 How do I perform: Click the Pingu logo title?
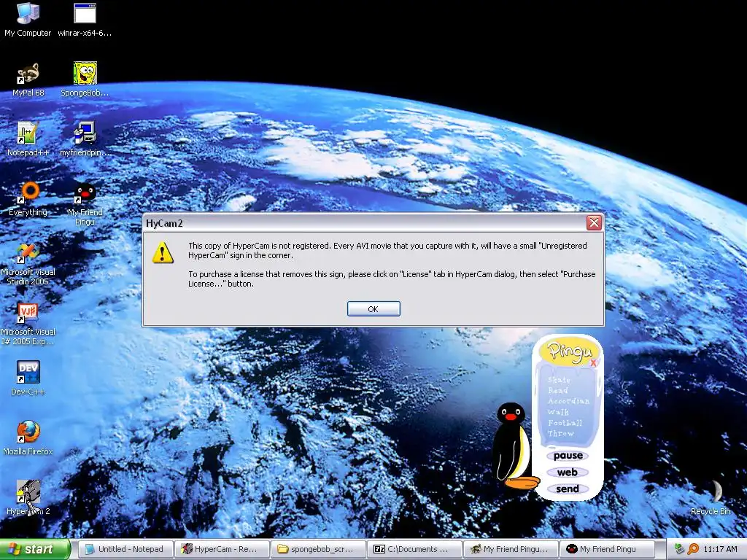click(x=570, y=352)
